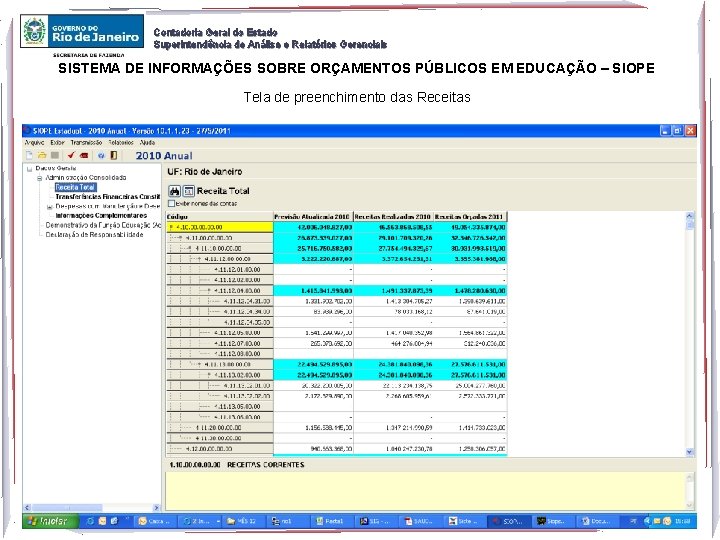Click the SIOPE icon in title bar
The height and width of the screenshot is (540, 720).
tap(27, 131)
